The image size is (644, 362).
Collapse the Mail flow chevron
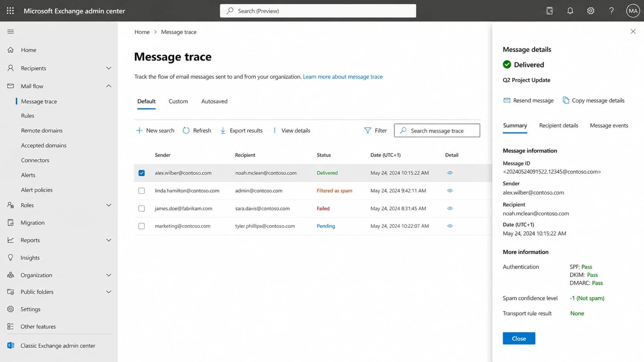[x=109, y=86]
